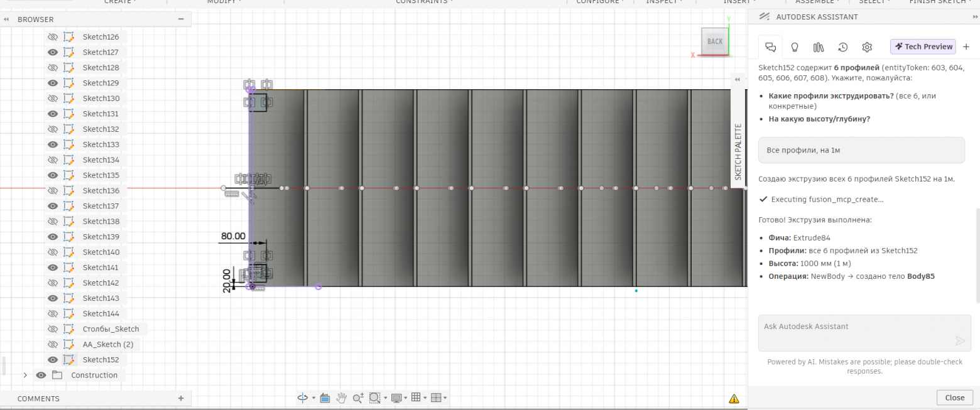980x410 pixels.
Task: Open the INSPECT toolbar menu
Action: click(x=664, y=2)
